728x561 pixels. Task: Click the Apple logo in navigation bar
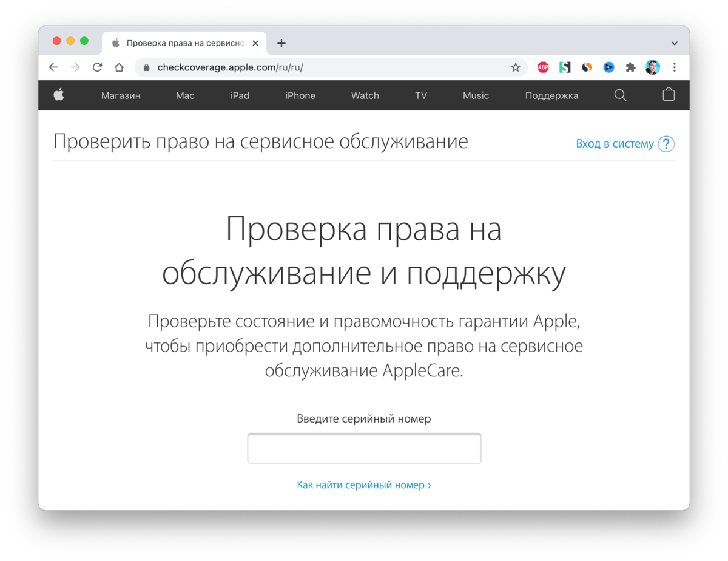point(59,95)
